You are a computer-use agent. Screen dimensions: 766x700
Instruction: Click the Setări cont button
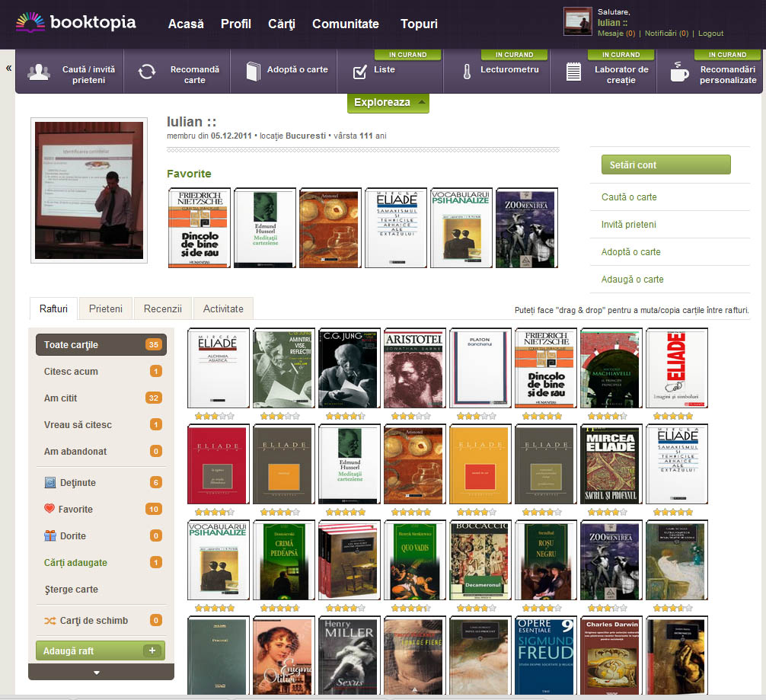click(665, 165)
